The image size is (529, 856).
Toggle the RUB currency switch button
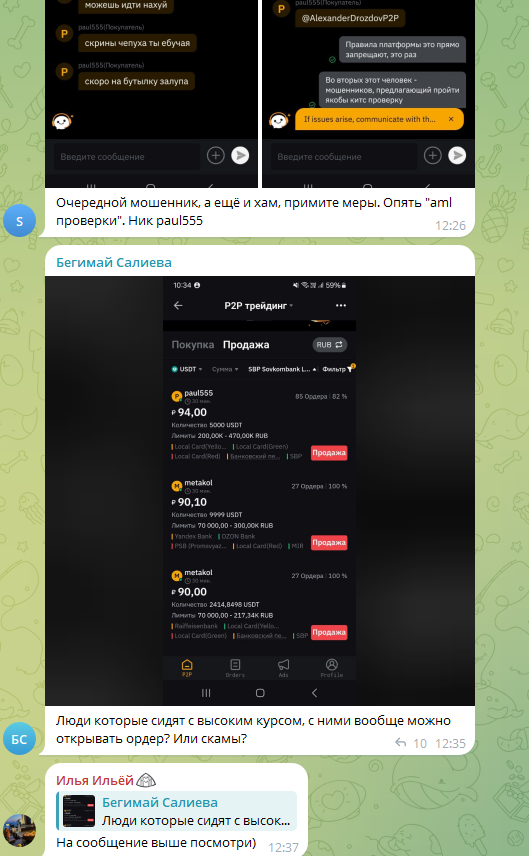(330, 344)
